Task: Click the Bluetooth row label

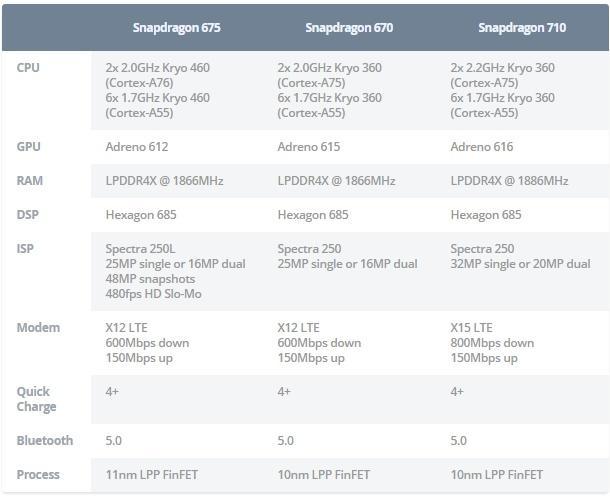Action: click(x=45, y=440)
